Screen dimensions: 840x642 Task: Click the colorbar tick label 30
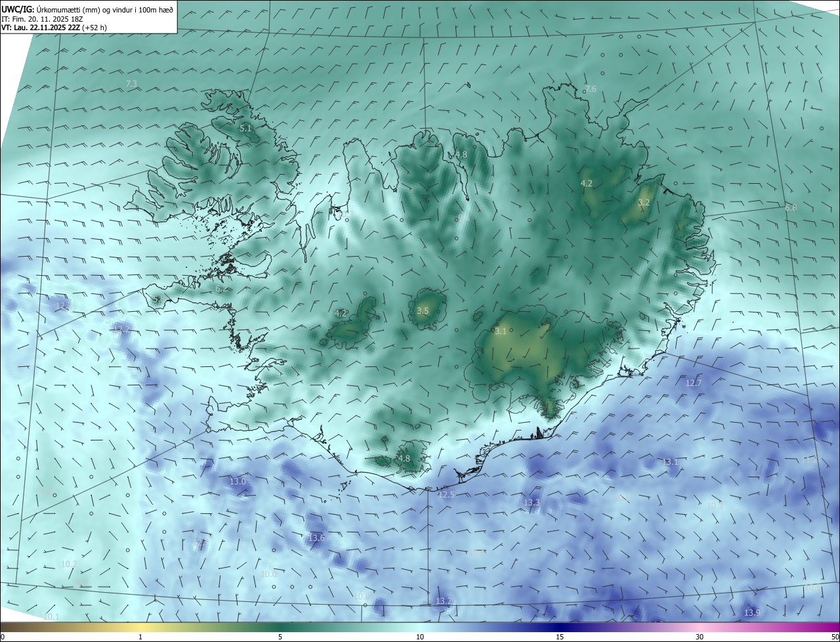click(x=700, y=637)
